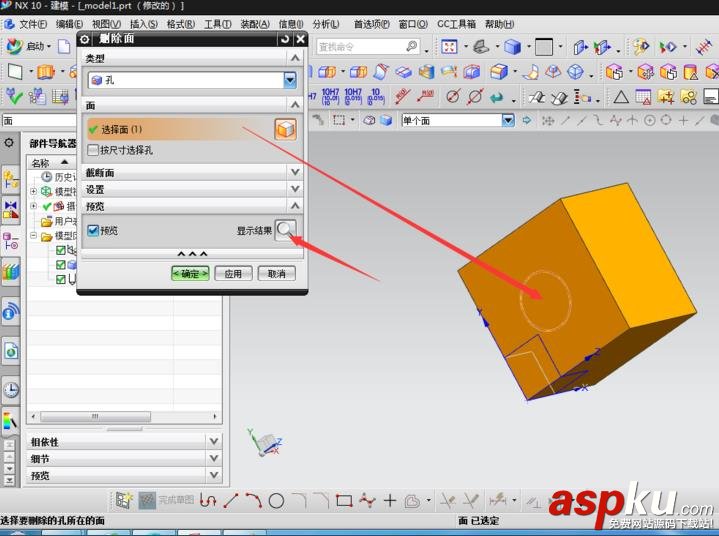
Task: Click the point plus tool in bottom toolbar
Action: pos(390,501)
